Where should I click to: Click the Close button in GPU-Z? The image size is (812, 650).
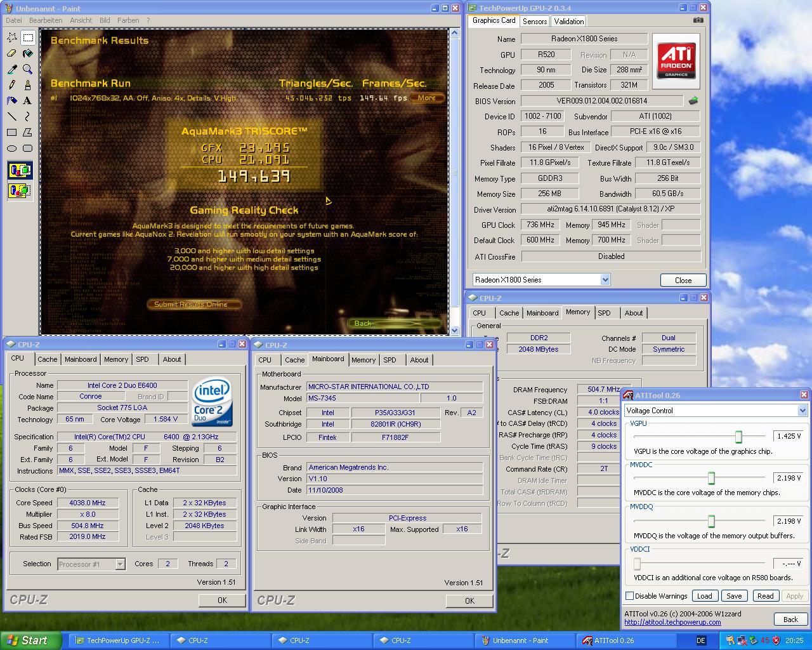pos(683,280)
